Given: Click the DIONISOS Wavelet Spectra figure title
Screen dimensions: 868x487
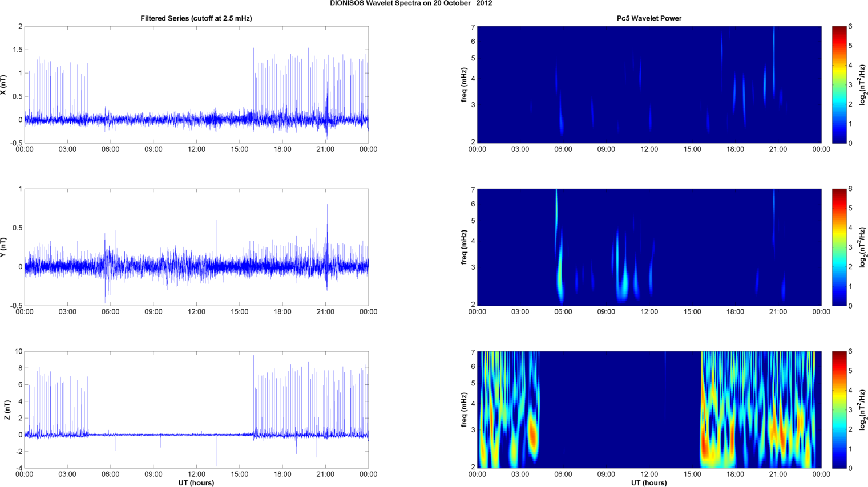Looking at the screenshot, I should coord(411,3).
